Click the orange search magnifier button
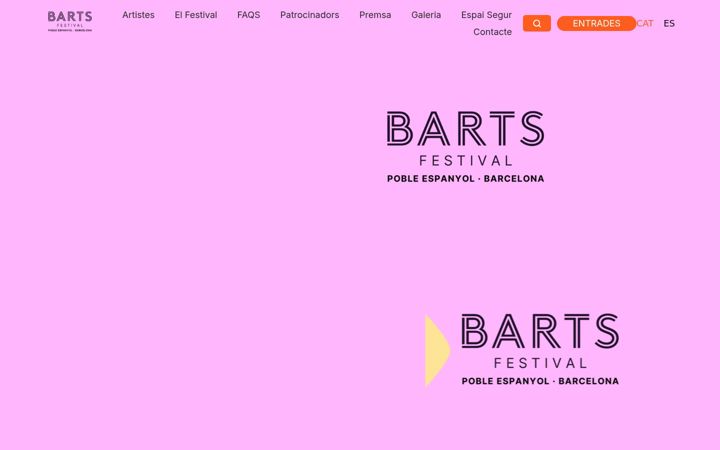The width and height of the screenshot is (720, 450). [x=537, y=23]
